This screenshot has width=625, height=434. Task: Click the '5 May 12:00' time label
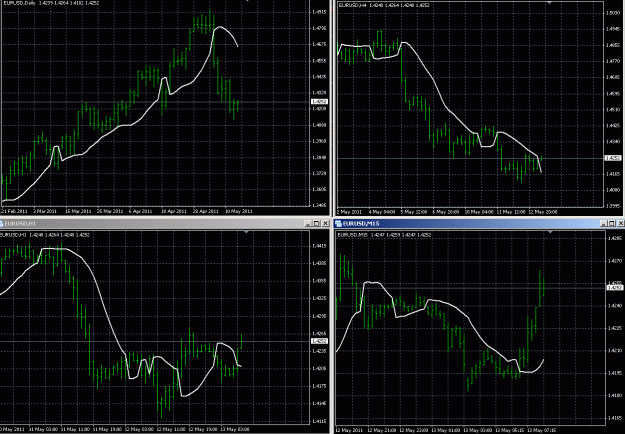coord(414,212)
